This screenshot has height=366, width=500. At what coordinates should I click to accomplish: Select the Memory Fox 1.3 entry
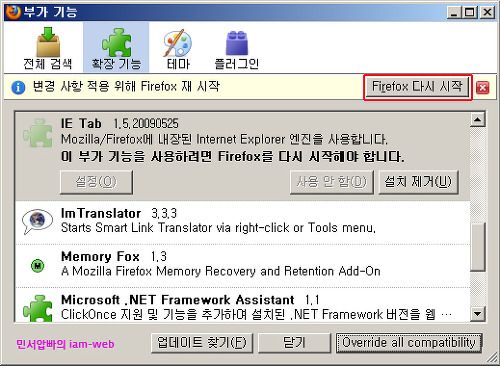[243, 266]
